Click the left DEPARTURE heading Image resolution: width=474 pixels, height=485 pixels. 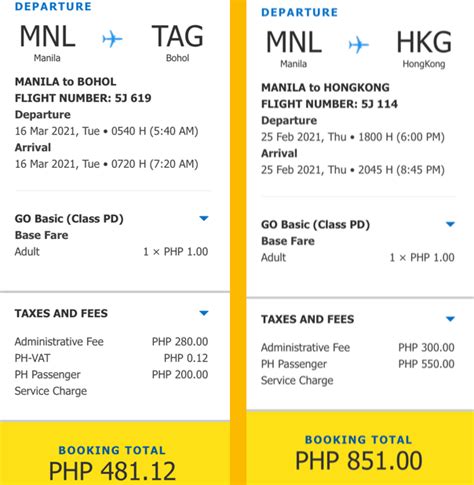point(53,7)
